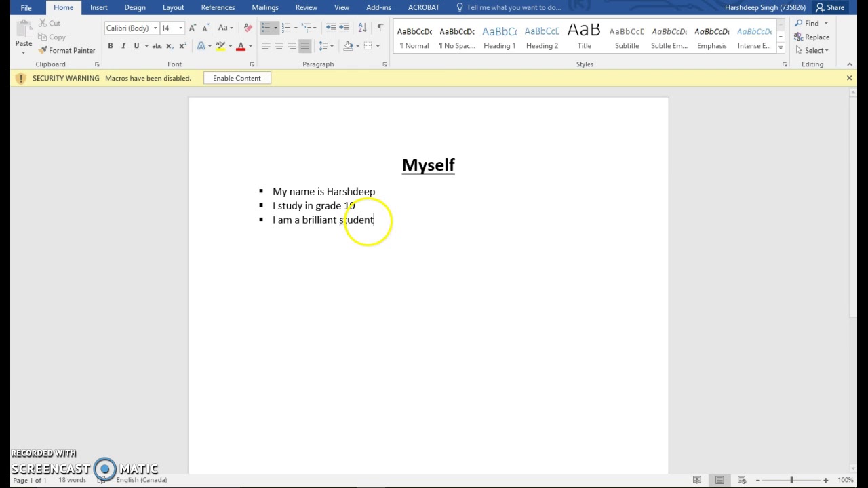Switch to the Layout tab
Viewport: 868px width, 488px height.
click(x=173, y=7)
